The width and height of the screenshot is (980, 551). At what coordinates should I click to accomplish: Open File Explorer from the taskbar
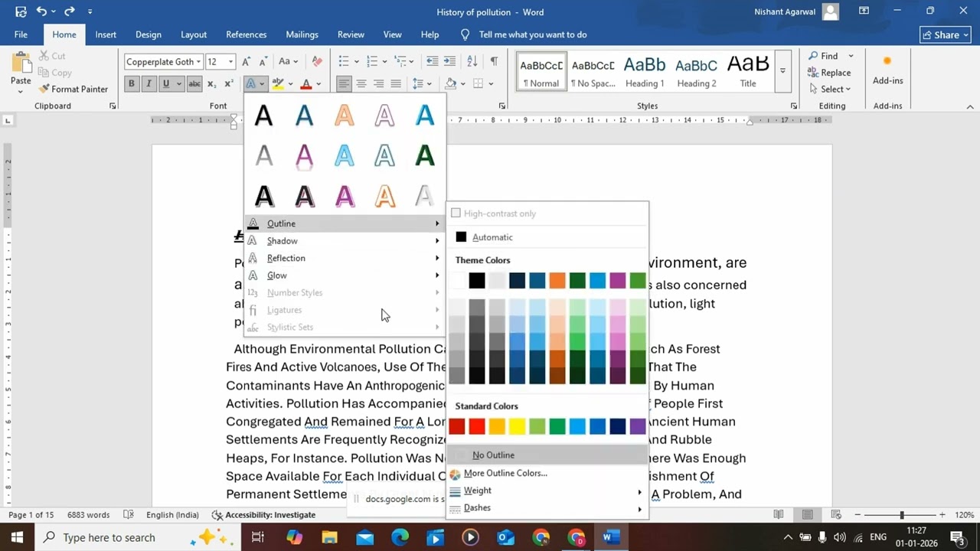point(329,537)
